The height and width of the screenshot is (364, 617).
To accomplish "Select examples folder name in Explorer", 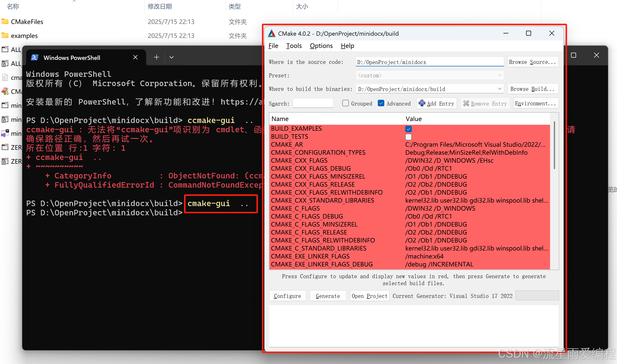I will point(24,36).
